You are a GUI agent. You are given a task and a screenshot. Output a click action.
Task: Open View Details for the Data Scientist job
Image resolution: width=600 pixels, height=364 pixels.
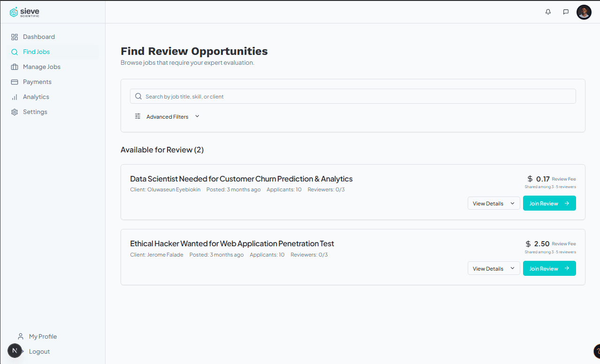494,203
